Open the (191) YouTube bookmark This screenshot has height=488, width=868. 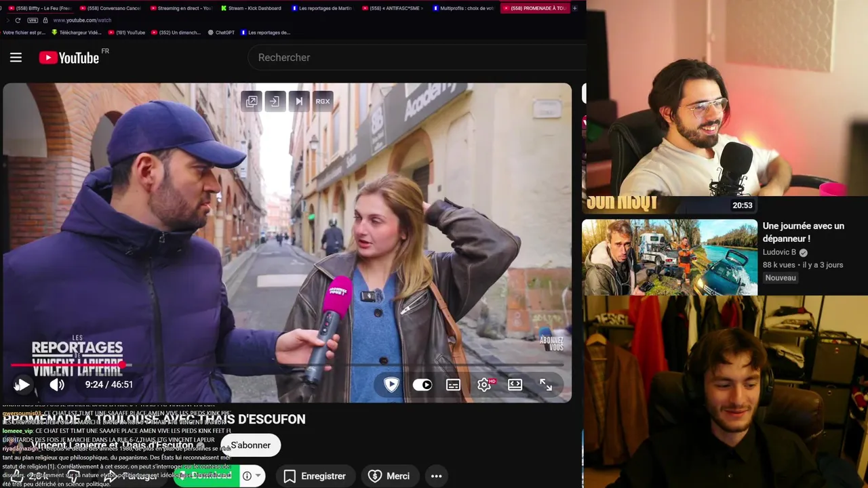pos(127,33)
